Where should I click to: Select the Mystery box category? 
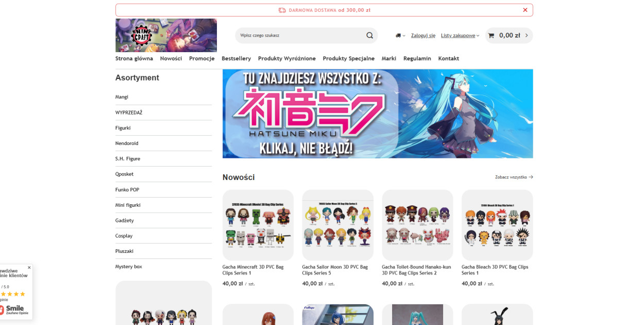tap(163, 267)
